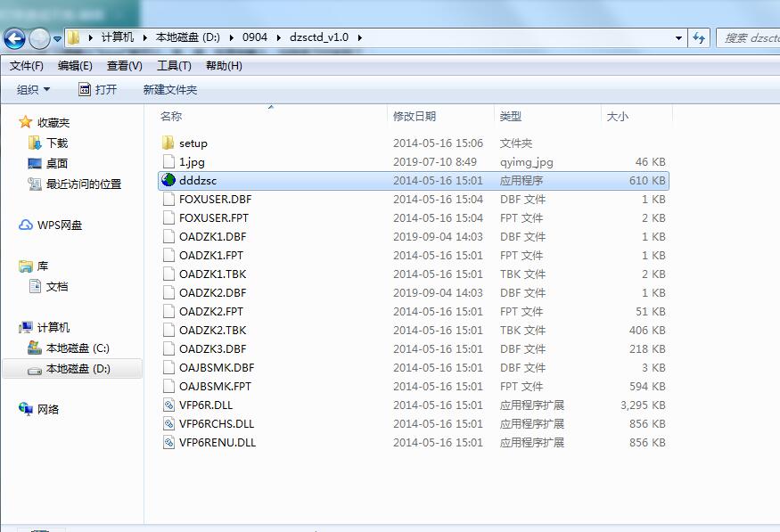The width and height of the screenshot is (780, 532).
Task: Click the qyimg_jpg type of 1.jpg
Action: (x=526, y=162)
